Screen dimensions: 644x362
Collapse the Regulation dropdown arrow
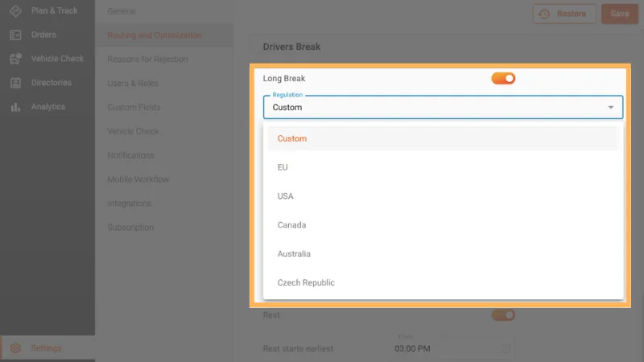611,107
